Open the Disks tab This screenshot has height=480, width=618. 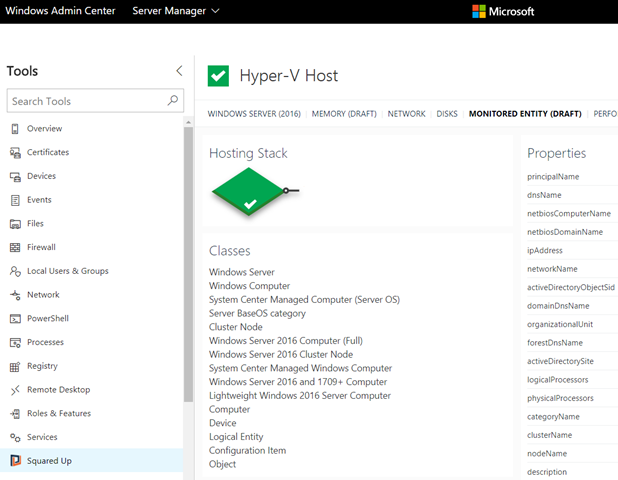point(447,114)
